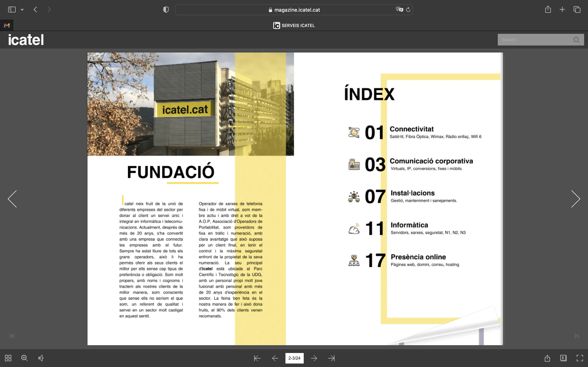Click the icatel logo
This screenshot has height=367, width=588.
[x=26, y=40]
